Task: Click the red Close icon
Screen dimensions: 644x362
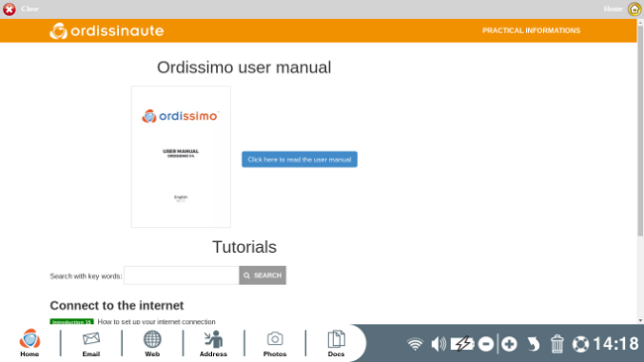Action: pyautogui.click(x=9, y=9)
